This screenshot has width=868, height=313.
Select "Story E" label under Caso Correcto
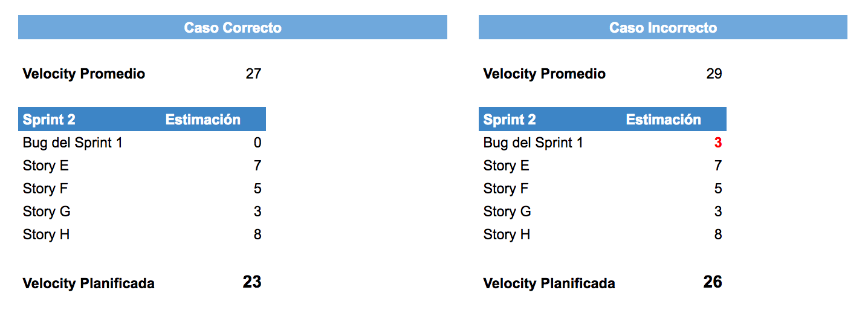(x=46, y=166)
